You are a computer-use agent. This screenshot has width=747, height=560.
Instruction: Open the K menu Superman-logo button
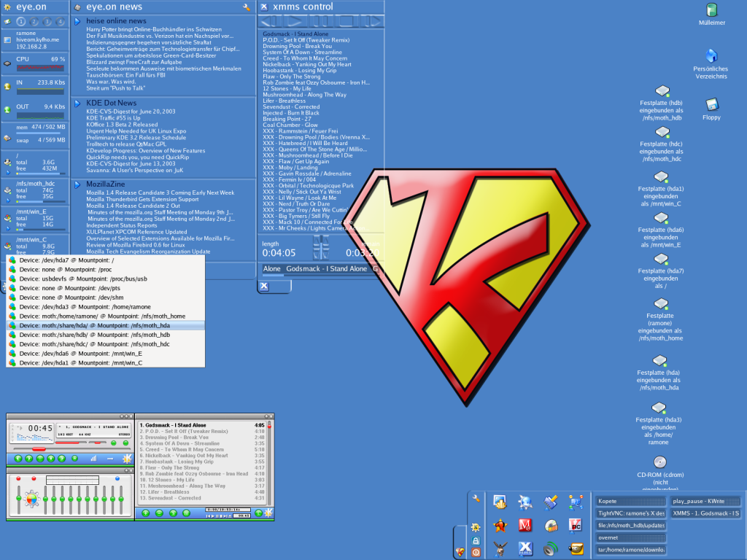click(460, 553)
